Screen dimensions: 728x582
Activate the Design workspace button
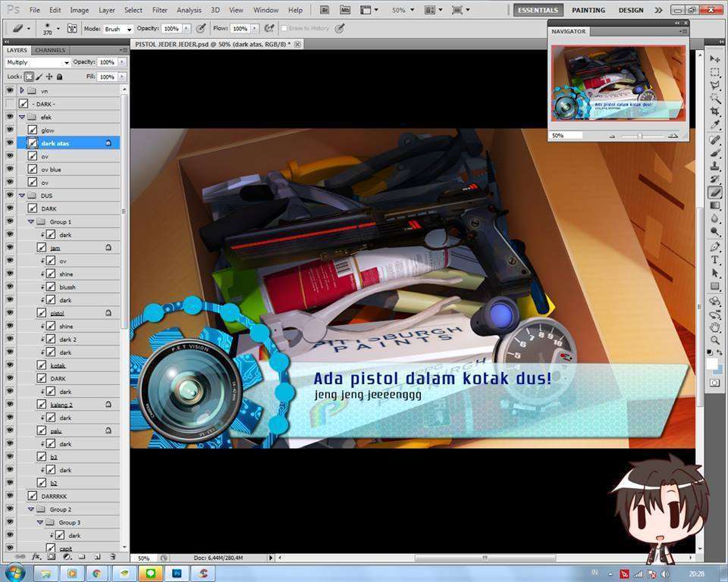(631, 10)
